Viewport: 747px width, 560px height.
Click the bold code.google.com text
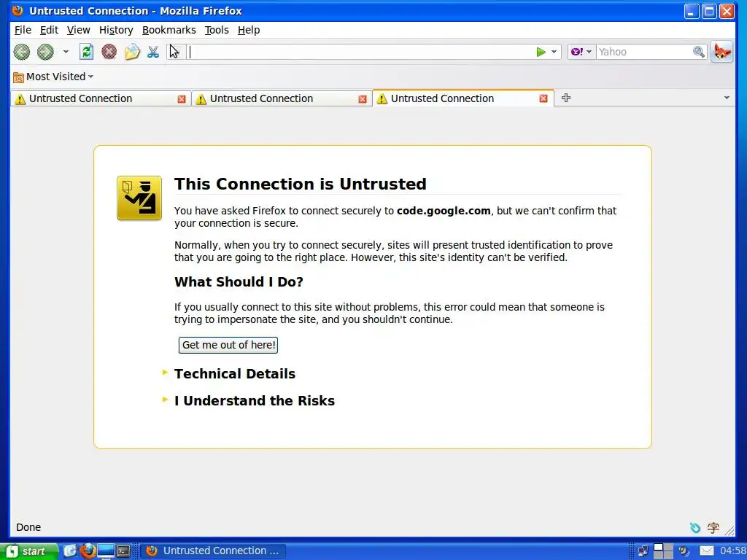pos(444,211)
